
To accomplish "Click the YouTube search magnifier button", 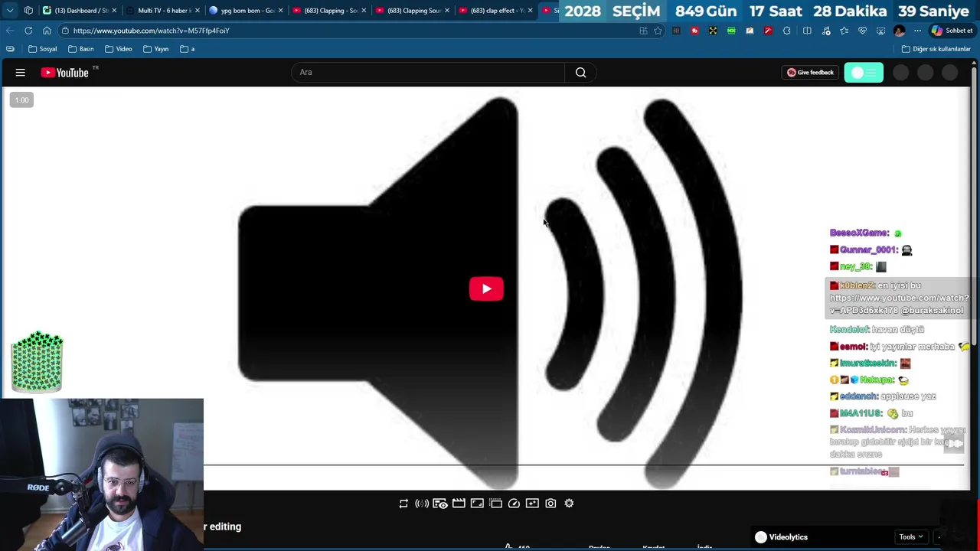I will (x=580, y=73).
